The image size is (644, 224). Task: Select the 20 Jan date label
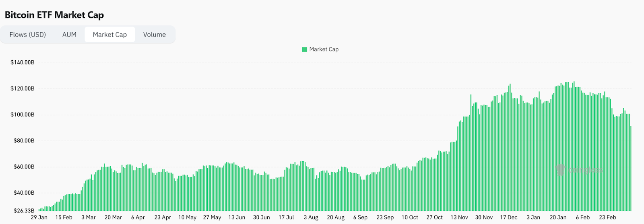(558, 218)
